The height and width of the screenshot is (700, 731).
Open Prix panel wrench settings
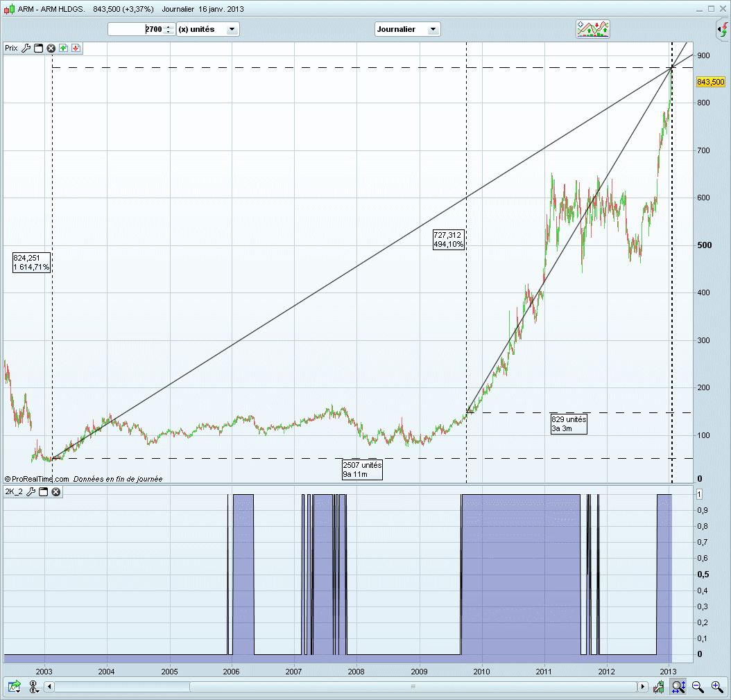26,49
